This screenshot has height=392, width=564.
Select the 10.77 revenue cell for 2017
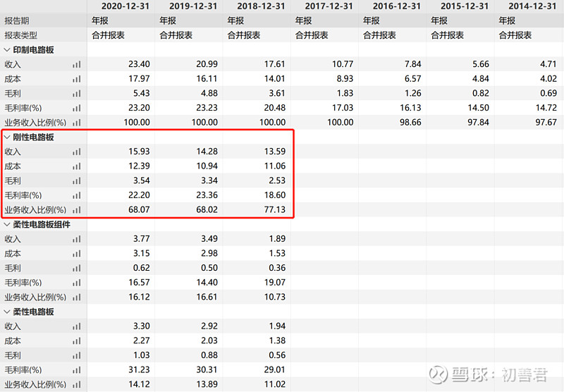point(343,64)
